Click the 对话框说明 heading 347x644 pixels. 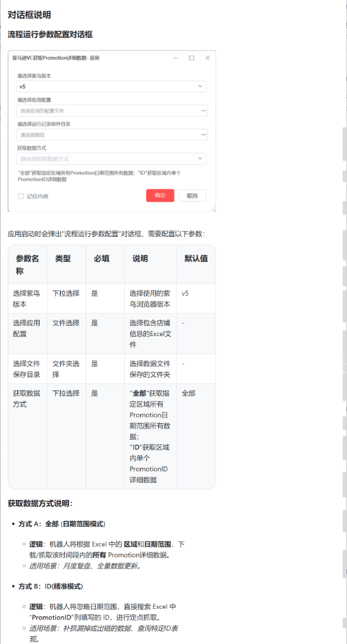pos(29,15)
